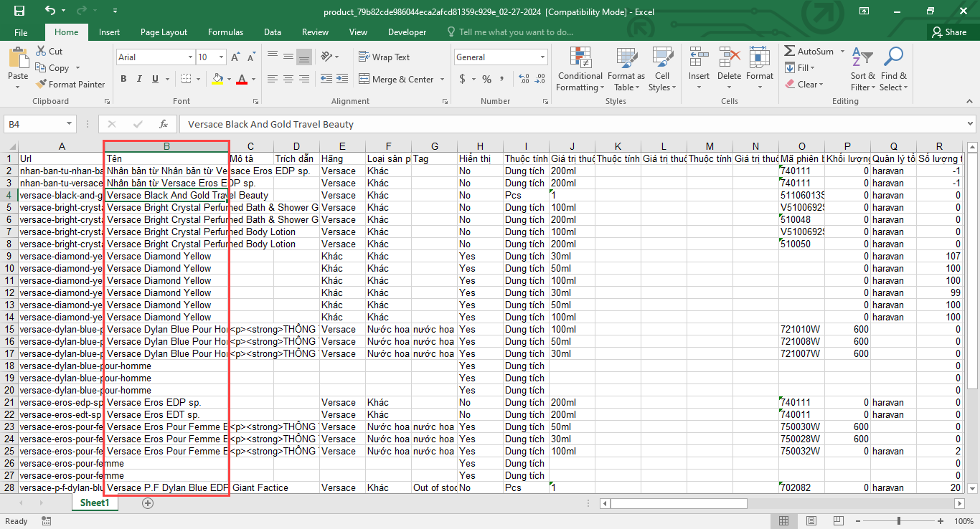Viewport: 980px width, 529px height.
Task: Click the Format Painter brush icon
Action: (42, 85)
